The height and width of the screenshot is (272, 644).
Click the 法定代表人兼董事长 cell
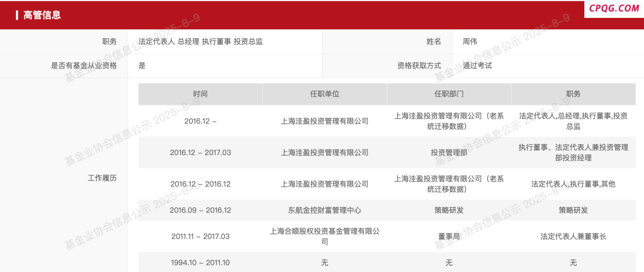click(x=574, y=237)
